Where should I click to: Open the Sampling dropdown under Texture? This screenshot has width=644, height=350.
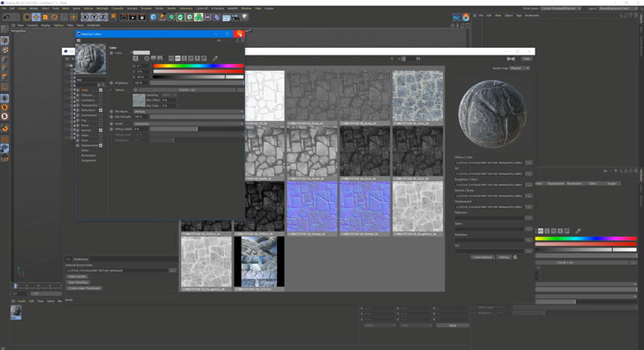[x=168, y=95]
